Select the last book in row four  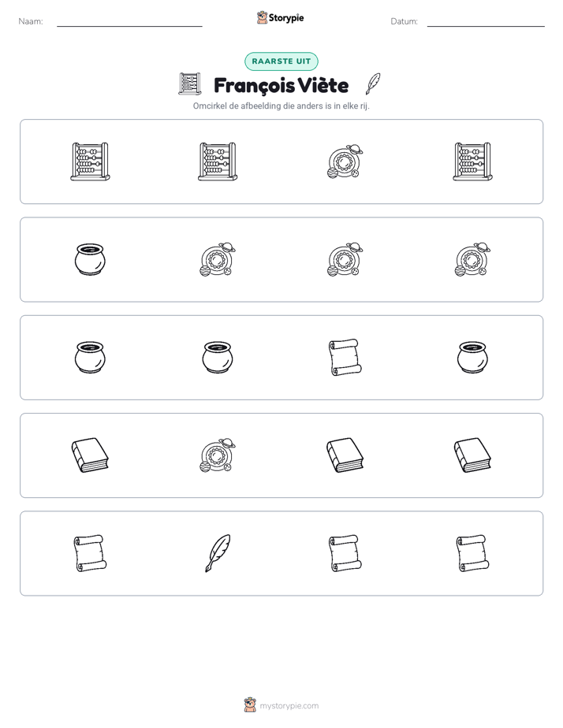472,455
